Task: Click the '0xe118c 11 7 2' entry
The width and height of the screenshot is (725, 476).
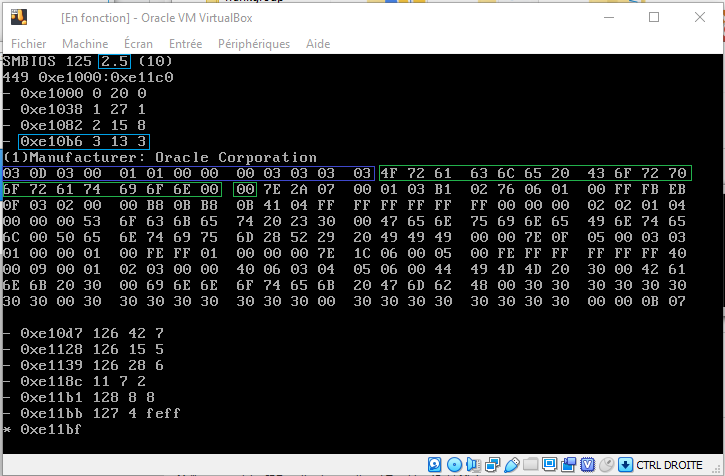Action: click(x=83, y=381)
